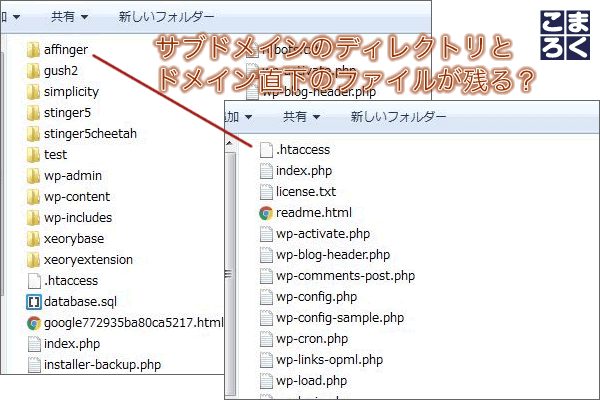Select the wp-includes folder icon

click(x=33, y=218)
